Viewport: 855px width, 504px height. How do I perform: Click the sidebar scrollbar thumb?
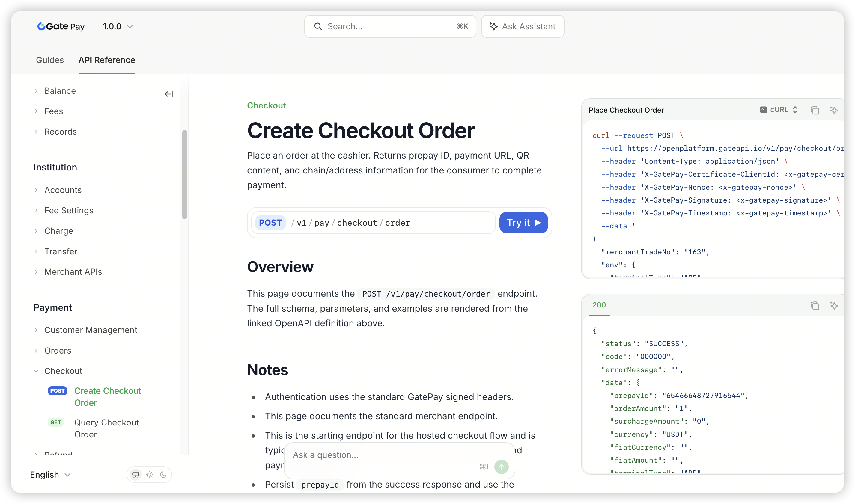[184, 175]
